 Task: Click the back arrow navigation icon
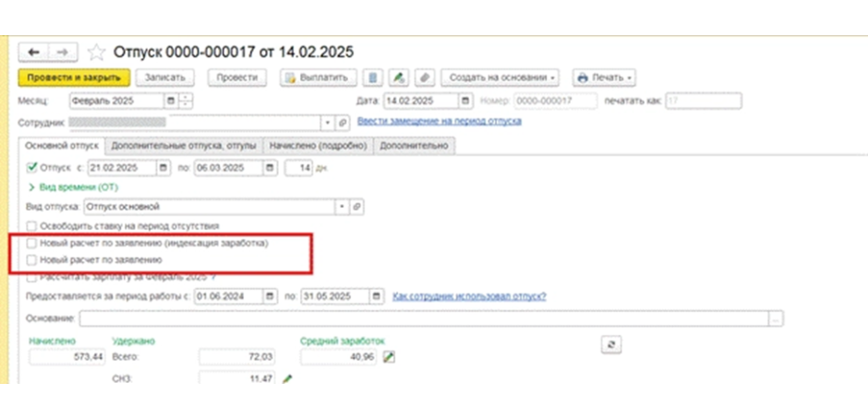[x=34, y=52]
